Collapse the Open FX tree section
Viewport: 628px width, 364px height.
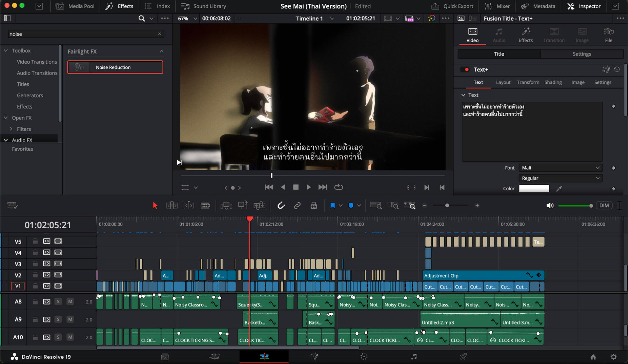tap(6, 118)
